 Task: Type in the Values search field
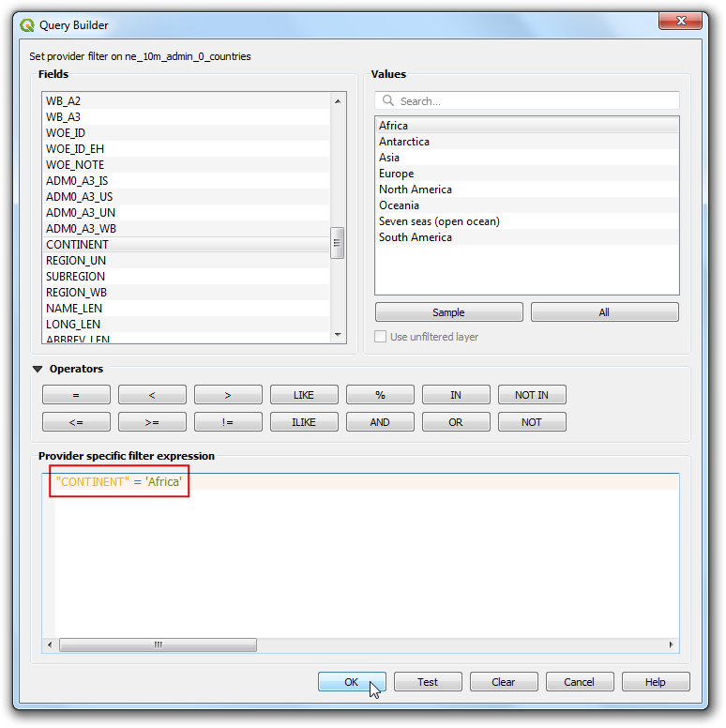(535, 101)
